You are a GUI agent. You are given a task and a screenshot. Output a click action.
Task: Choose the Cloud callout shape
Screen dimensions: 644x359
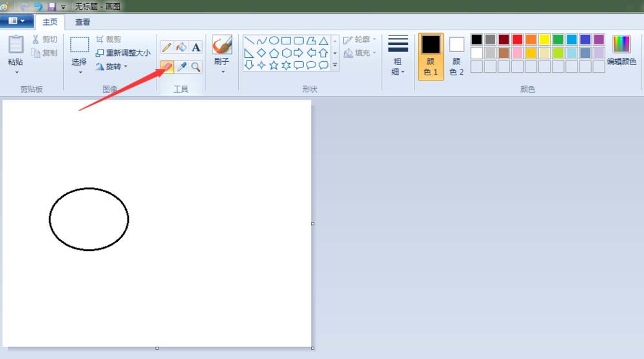click(x=324, y=65)
